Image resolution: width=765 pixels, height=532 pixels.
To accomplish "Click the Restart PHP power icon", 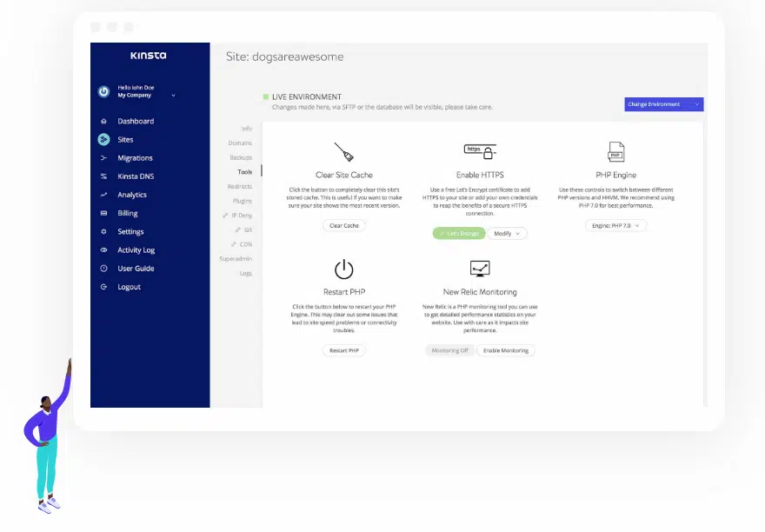I will coord(344,269).
